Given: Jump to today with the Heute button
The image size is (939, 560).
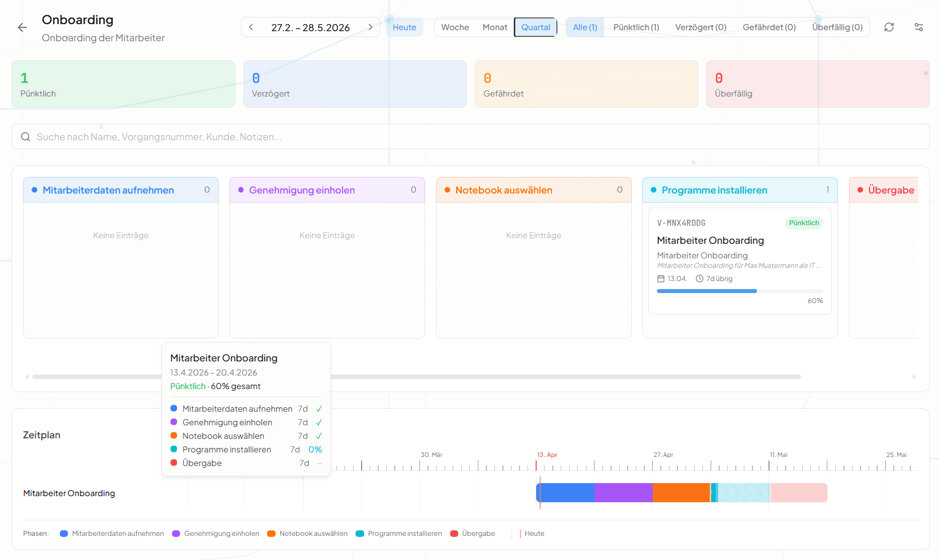Looking at the screenshot, I should 404,27.
